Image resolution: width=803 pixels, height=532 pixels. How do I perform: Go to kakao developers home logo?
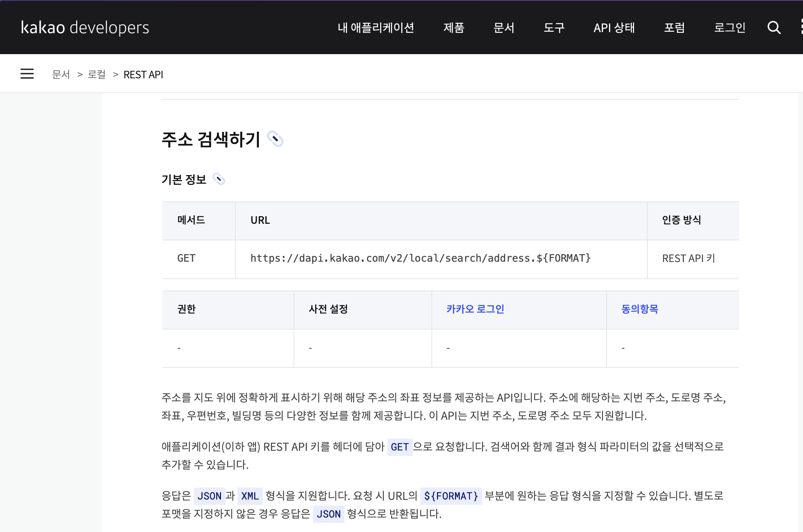tap(85, 27)
